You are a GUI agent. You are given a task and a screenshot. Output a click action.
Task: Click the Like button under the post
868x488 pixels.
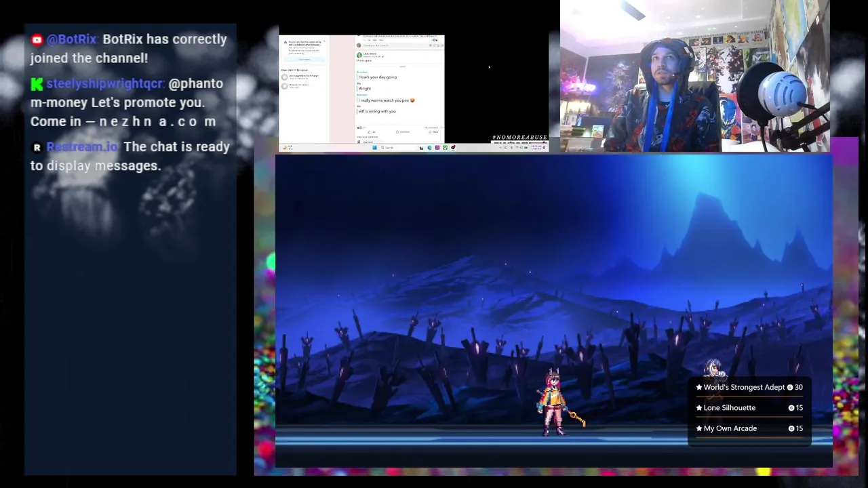tap(372, 132)
